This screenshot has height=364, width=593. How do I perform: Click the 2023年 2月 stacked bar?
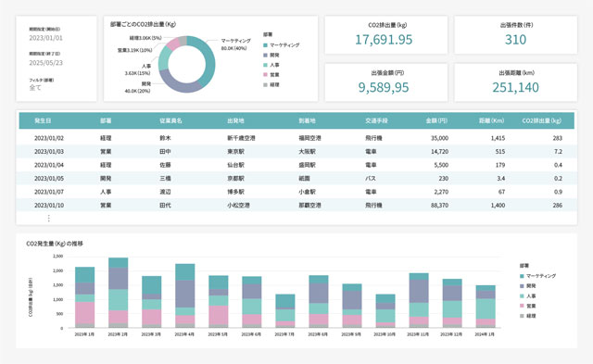pyautogui.click(x=118, y=293)
